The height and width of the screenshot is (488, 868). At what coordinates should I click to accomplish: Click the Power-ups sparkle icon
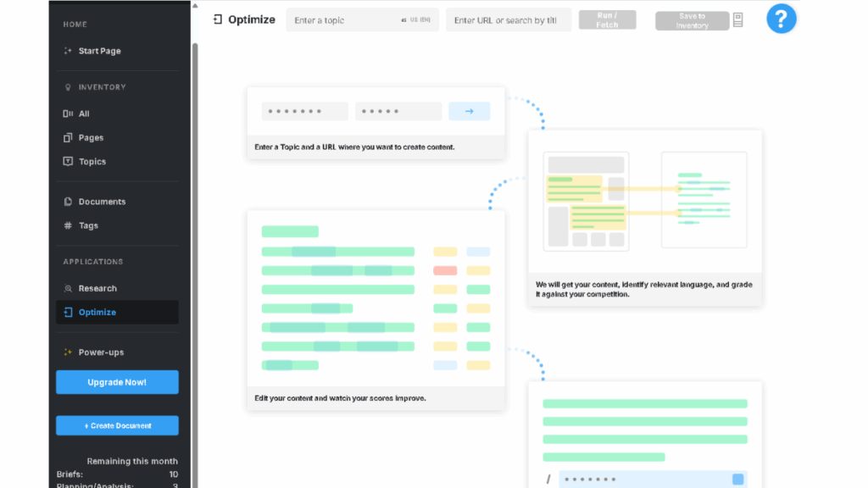tap(70, 352)
